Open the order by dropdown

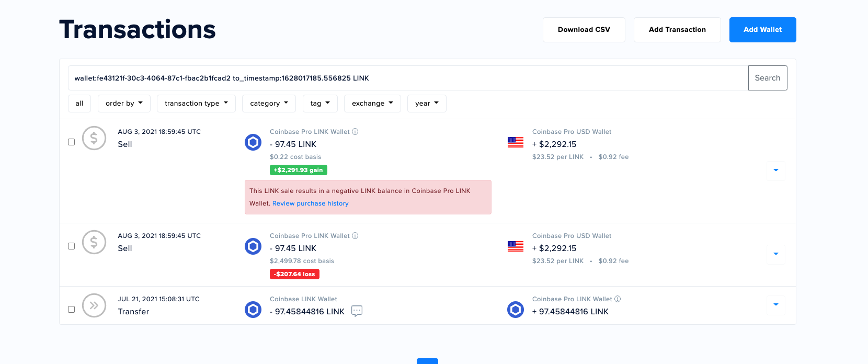(124, 104)
